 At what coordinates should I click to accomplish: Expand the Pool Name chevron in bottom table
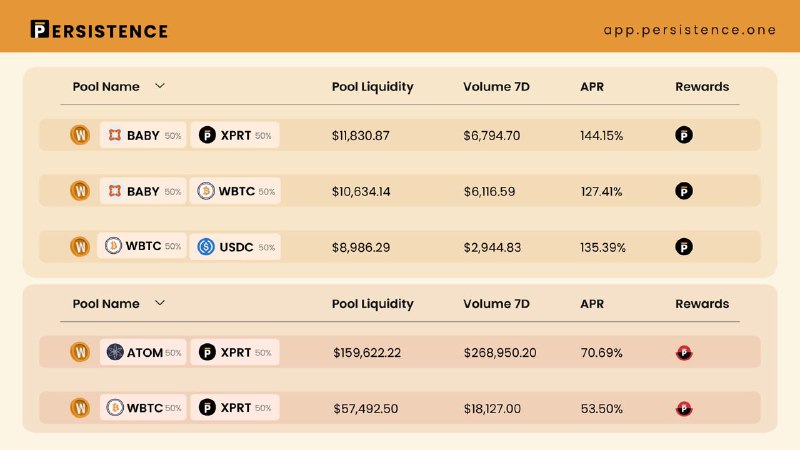point(160,303)
